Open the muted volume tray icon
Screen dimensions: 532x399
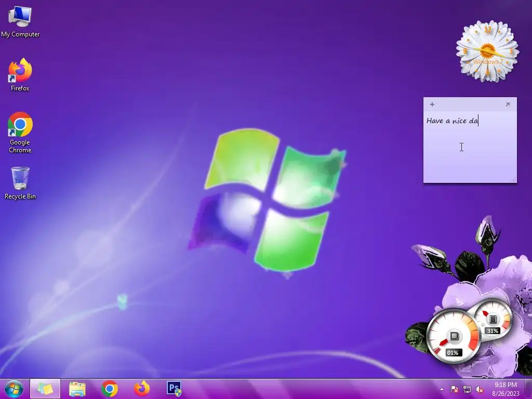point(480,389)
